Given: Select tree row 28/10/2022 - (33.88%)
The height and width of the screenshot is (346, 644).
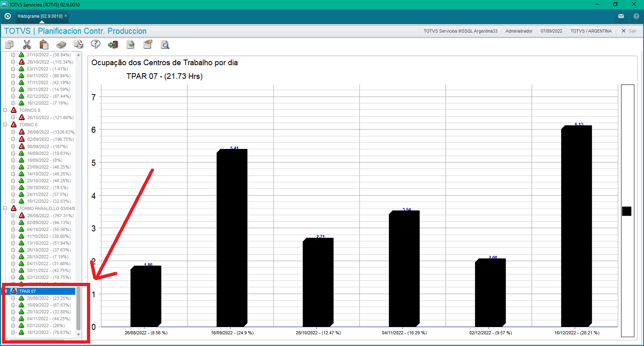Looking at the screenshot, I should coord(49,312).
